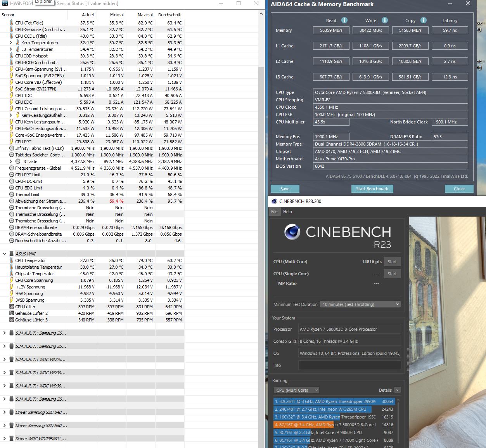The height and width of the screenshot is (448, 486).
Task: Click the Info input field in Cinebench
Action: pyautogui.click(x=349, y=365)
